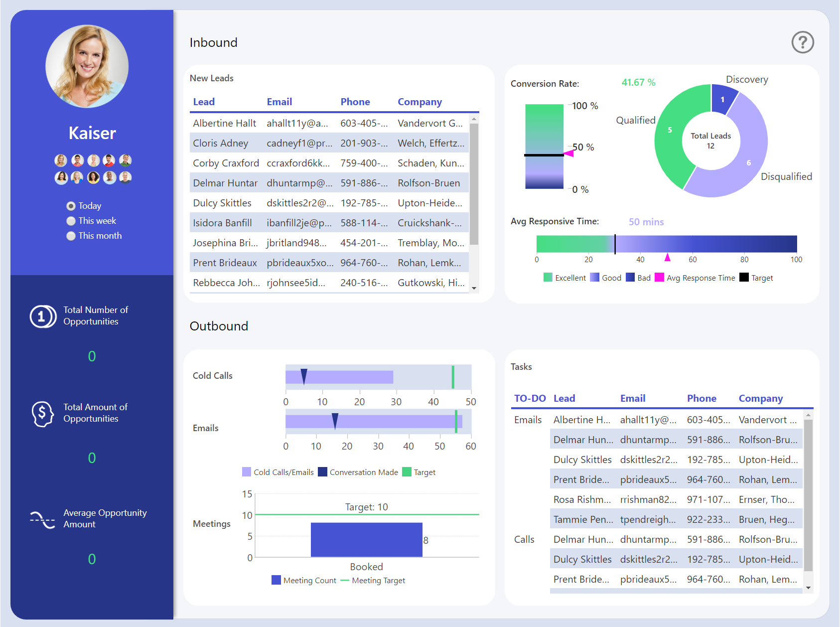Click the Booked meetings bar
Screen dimensions: 840x627
coord(366,540)
